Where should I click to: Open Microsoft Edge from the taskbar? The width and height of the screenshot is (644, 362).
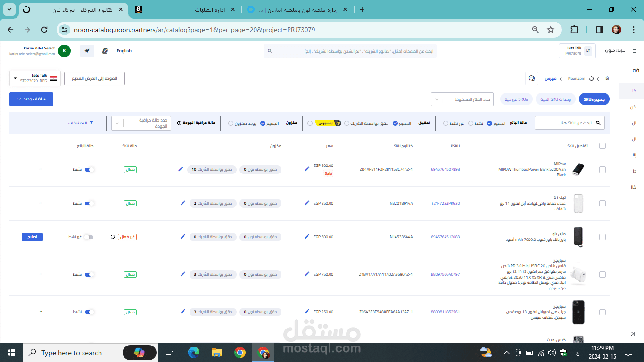(194, 353)
